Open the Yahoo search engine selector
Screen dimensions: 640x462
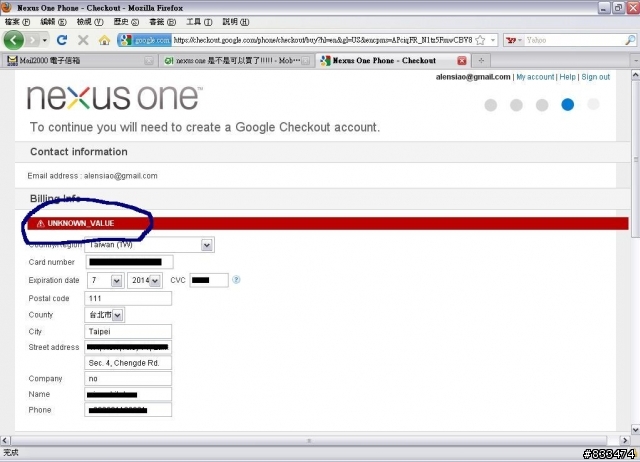514,40
